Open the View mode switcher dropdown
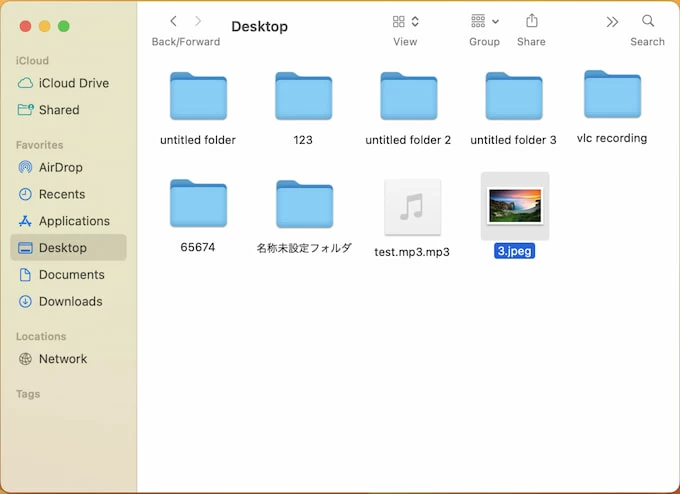680x494 pixels. click(405, 21)
